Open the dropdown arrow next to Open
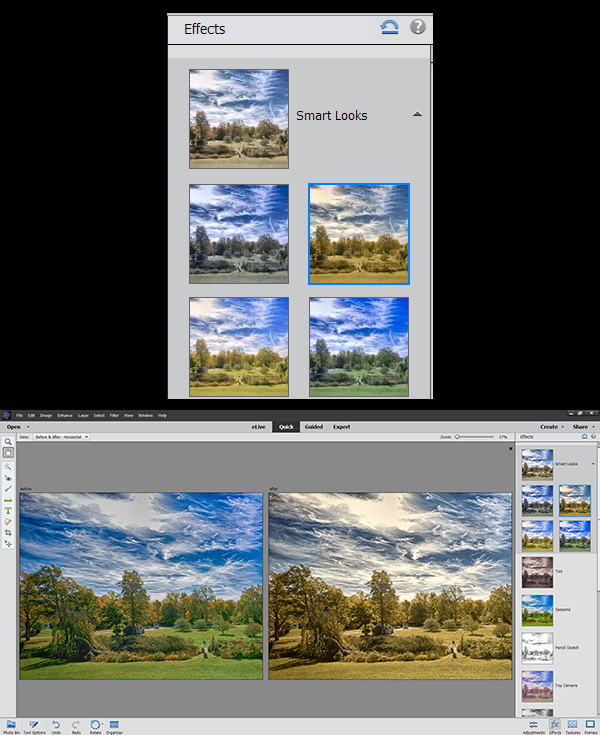Viewport: 600px width, 735px height. coord(28,427)
